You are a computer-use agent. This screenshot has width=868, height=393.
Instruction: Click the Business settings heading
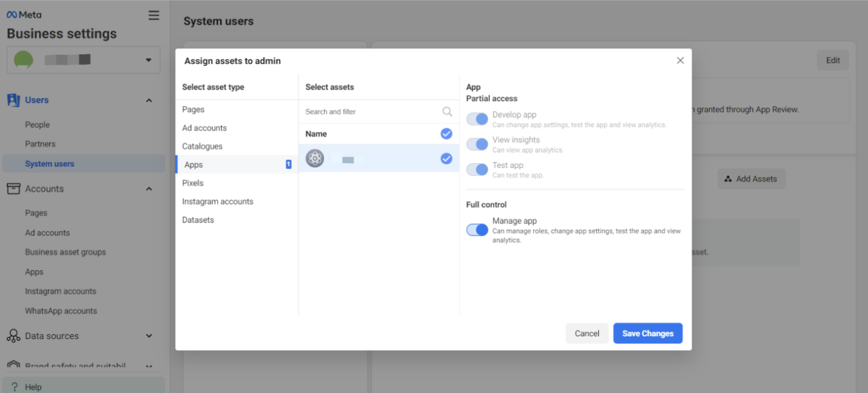coord(62,34)
